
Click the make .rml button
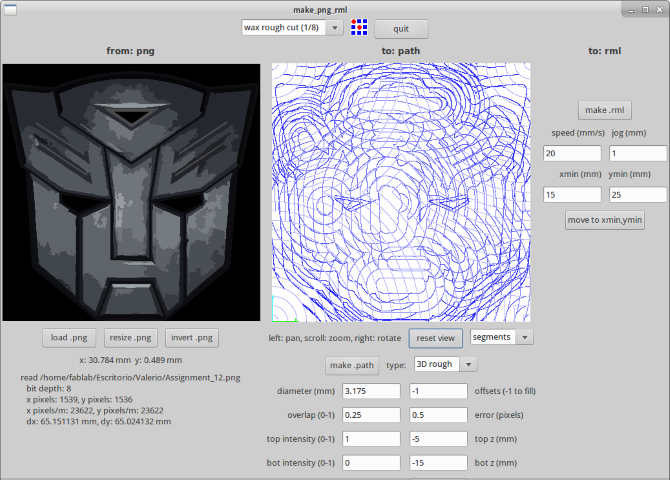pos(605,110)
